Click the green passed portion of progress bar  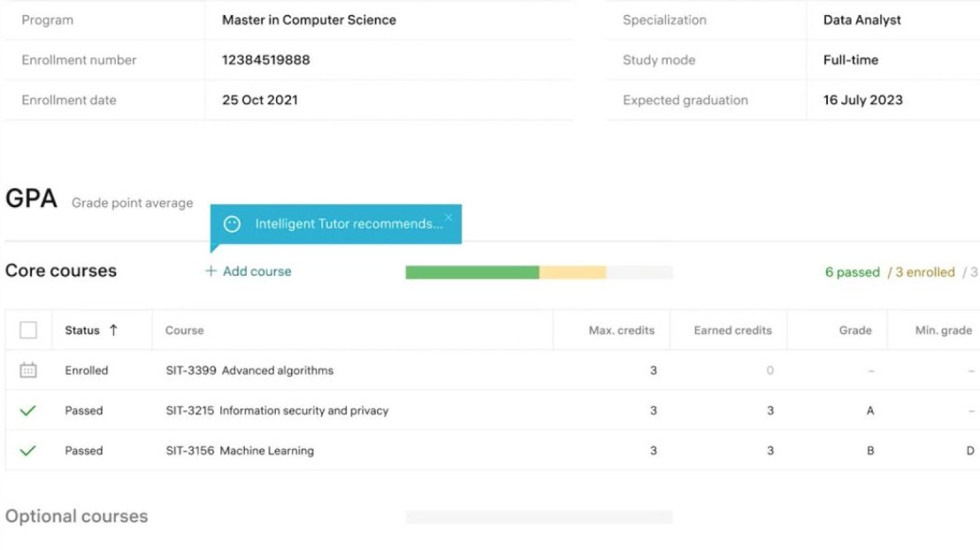pyautogui.click(x=472, y=271)
